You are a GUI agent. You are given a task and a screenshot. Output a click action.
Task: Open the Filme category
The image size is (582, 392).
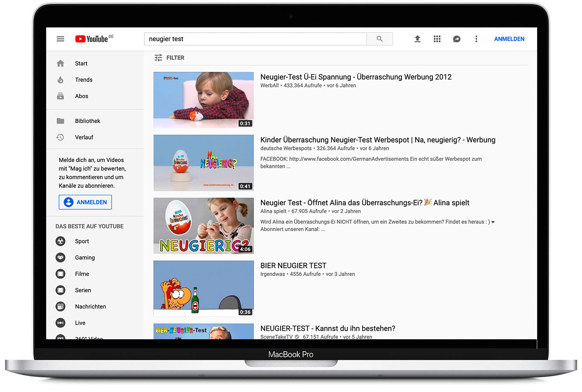pos(82,274)
